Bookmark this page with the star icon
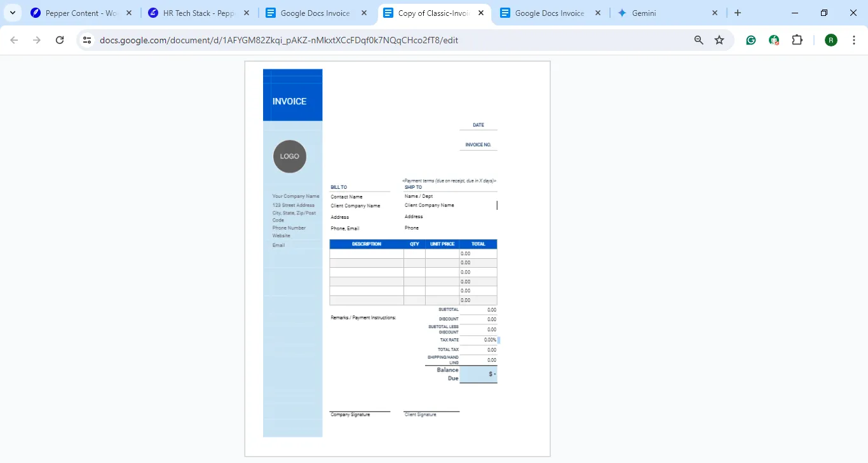 [x=719, y=40]
